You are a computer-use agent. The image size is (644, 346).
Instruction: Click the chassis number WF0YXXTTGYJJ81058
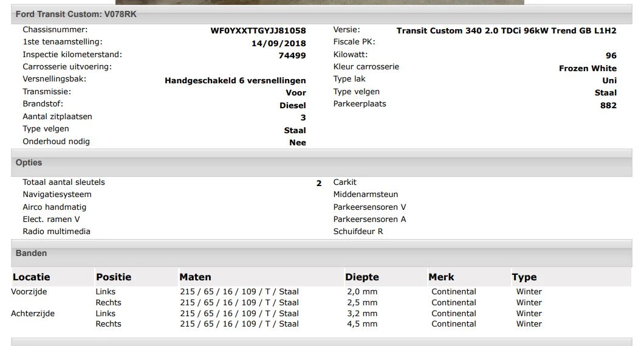coord(258,30)
